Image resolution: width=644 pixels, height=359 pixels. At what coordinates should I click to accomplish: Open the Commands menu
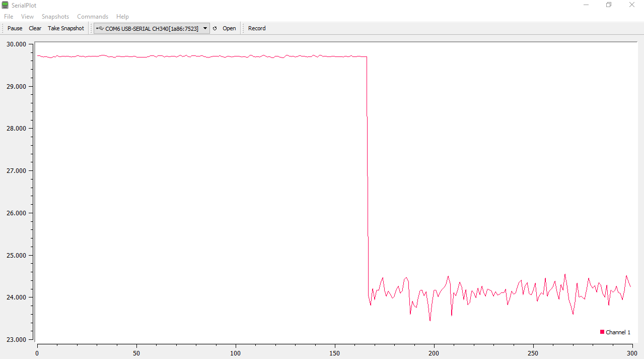[x=93, y=17]
